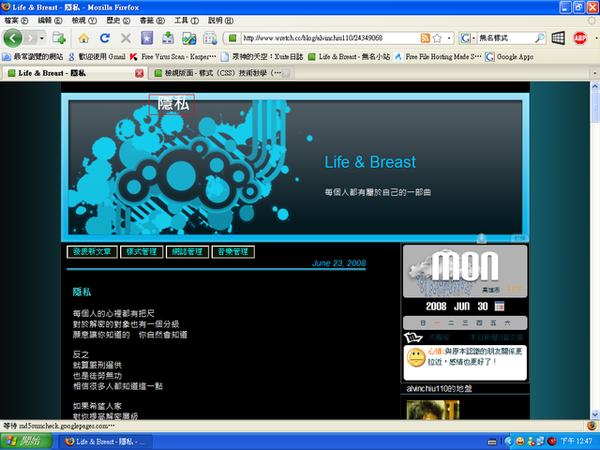Reload the page with the blue refresh icon
This screenshot has height=450, width=600.
pos(105,38)
